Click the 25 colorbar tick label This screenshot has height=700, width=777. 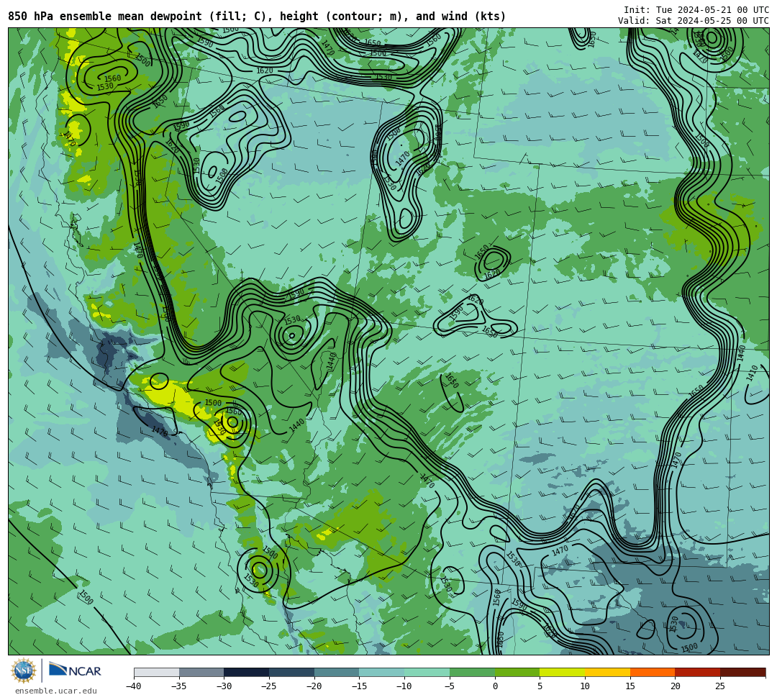tap(720, 686)
